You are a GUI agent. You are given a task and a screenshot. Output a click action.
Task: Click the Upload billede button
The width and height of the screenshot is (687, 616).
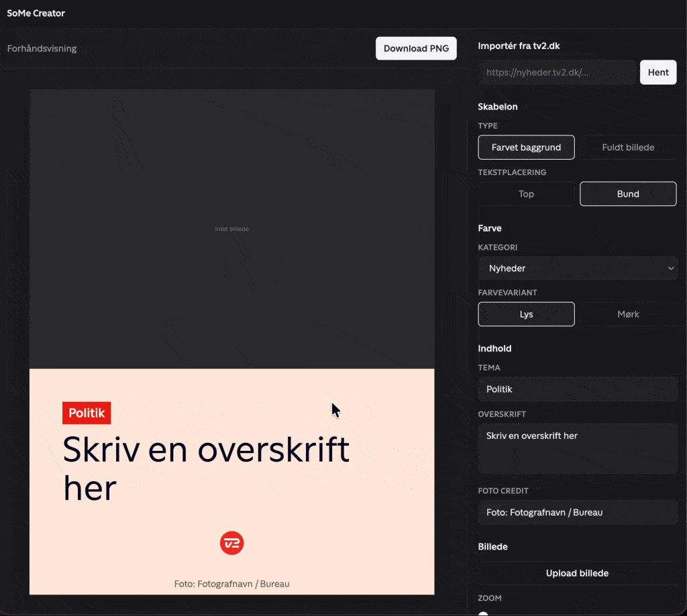(577, 573)
